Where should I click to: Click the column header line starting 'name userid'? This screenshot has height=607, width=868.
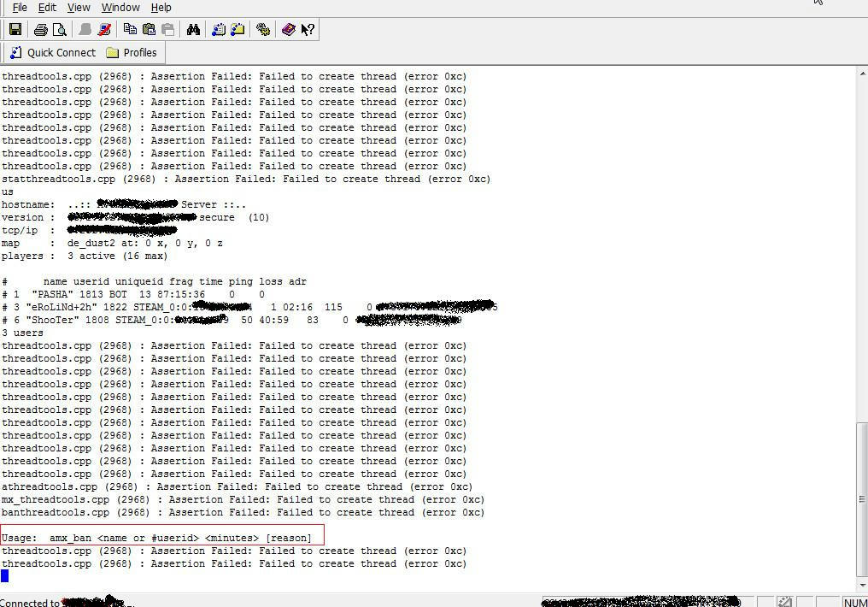[154, 281]
